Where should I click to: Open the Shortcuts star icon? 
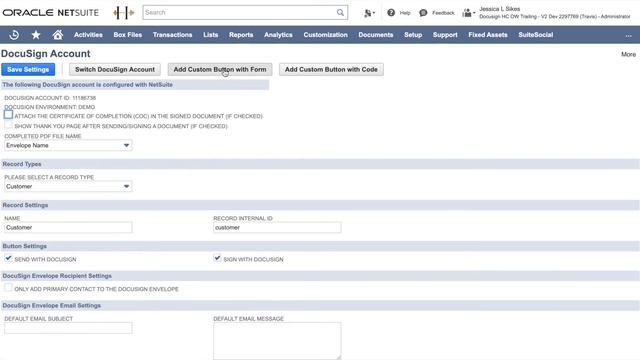(36, 35)
